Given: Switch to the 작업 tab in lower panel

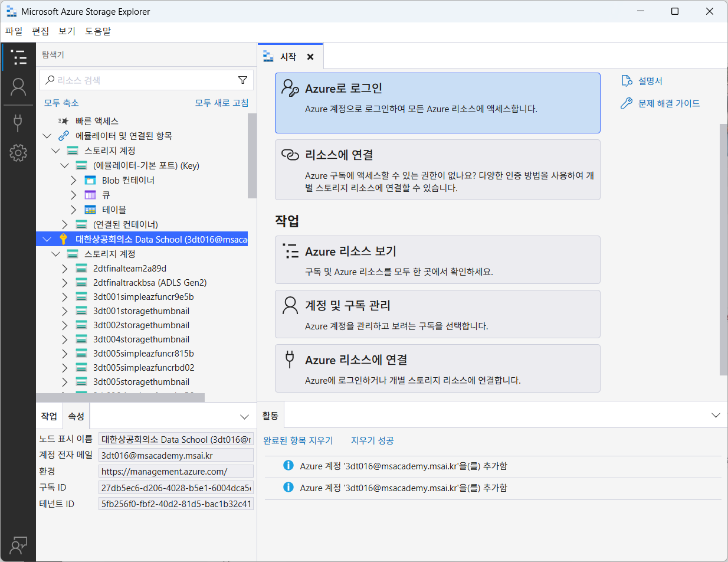Looking at the screenshot, I should (x=49, y=416).
